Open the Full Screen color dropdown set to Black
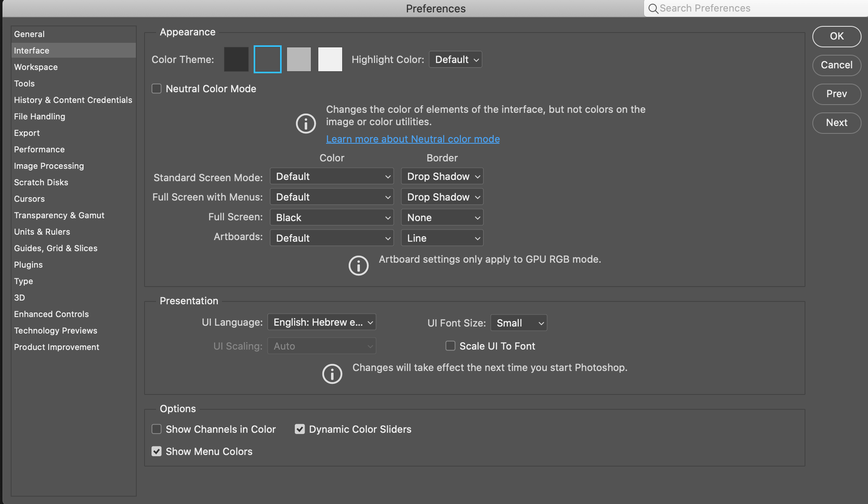The width and height of the screenshot is (868, 504). pos(332,217)
